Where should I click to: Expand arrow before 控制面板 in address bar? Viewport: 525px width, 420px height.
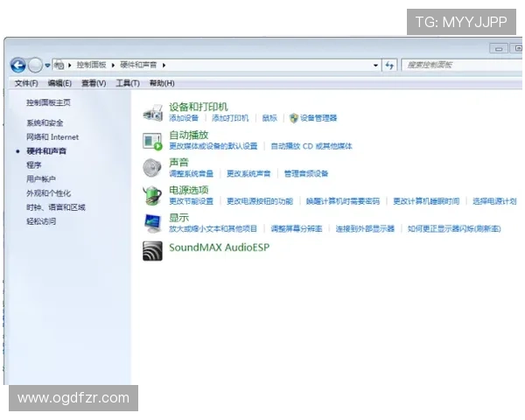coord(70,65)
